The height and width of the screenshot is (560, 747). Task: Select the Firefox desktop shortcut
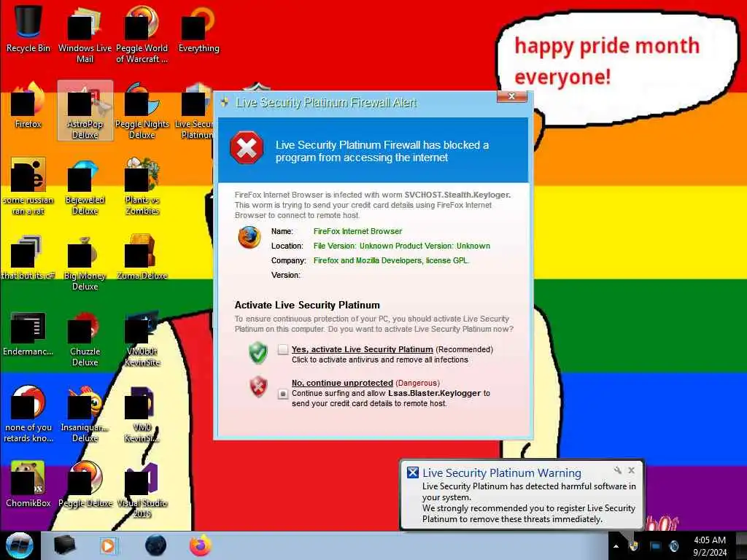pyautogui.click(x=28, y=106)
